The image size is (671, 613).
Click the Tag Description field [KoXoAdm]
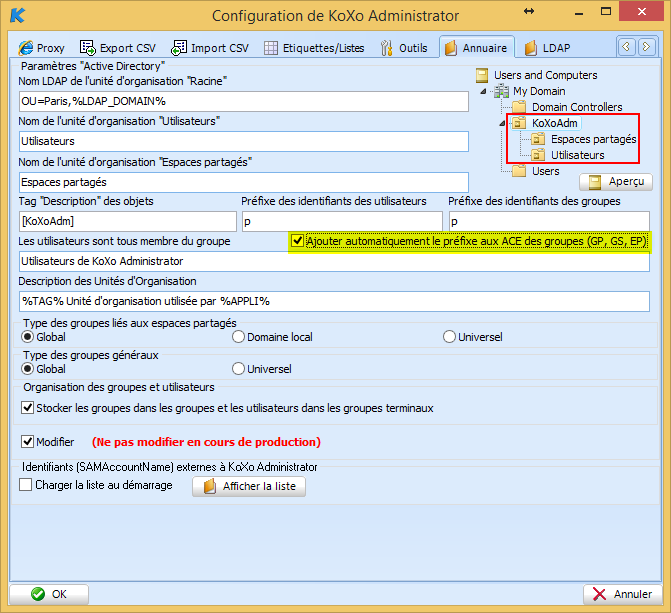[x=128, y=221]
